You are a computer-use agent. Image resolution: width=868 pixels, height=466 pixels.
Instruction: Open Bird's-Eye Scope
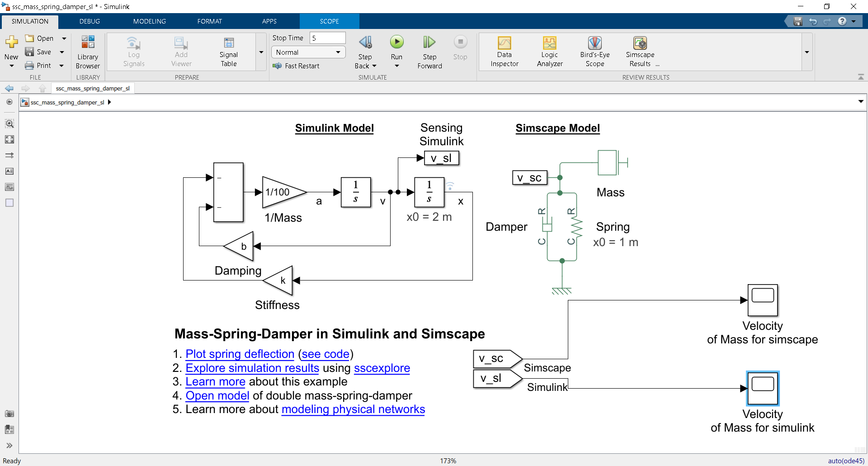[594, 51]
